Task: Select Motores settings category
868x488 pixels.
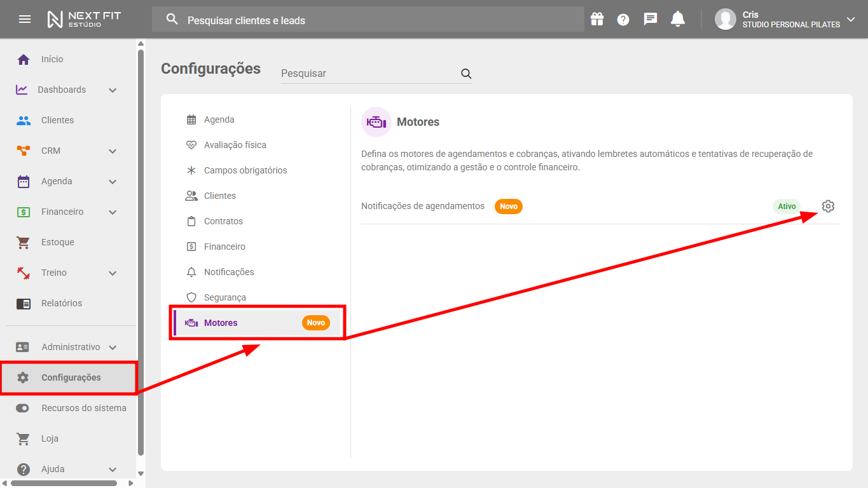Action: 258,323
